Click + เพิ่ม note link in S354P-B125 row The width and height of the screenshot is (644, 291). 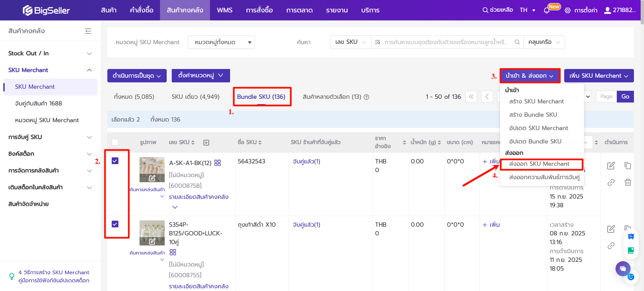(491, 225)
